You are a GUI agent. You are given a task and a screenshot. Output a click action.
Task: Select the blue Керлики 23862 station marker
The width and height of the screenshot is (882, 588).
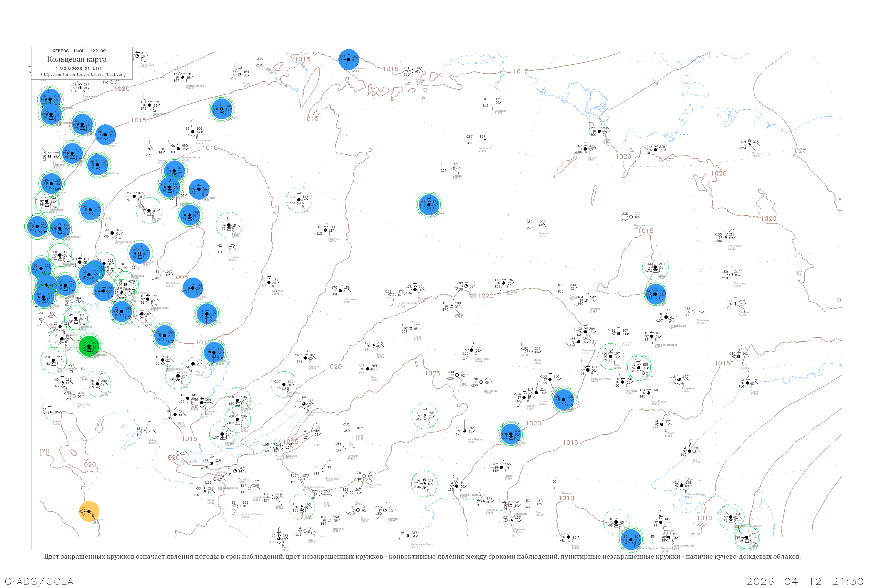[105, 135]
